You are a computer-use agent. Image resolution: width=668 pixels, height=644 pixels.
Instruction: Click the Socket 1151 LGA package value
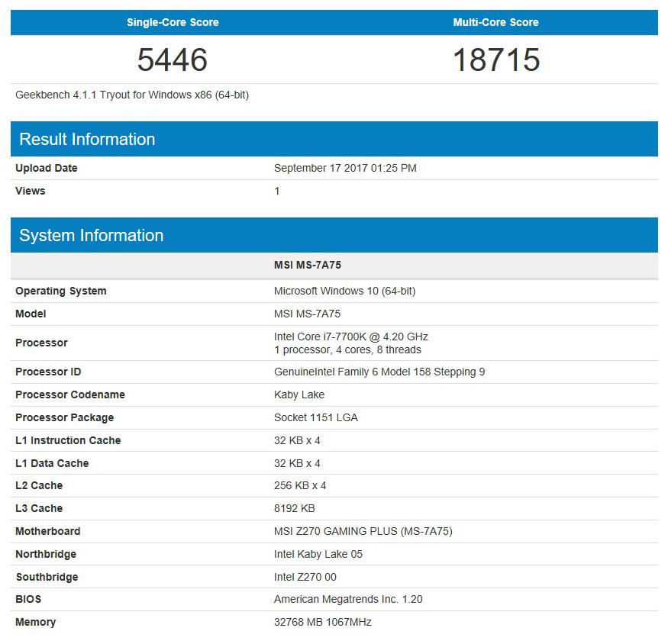pyautogui.click(x=317, y=417)
